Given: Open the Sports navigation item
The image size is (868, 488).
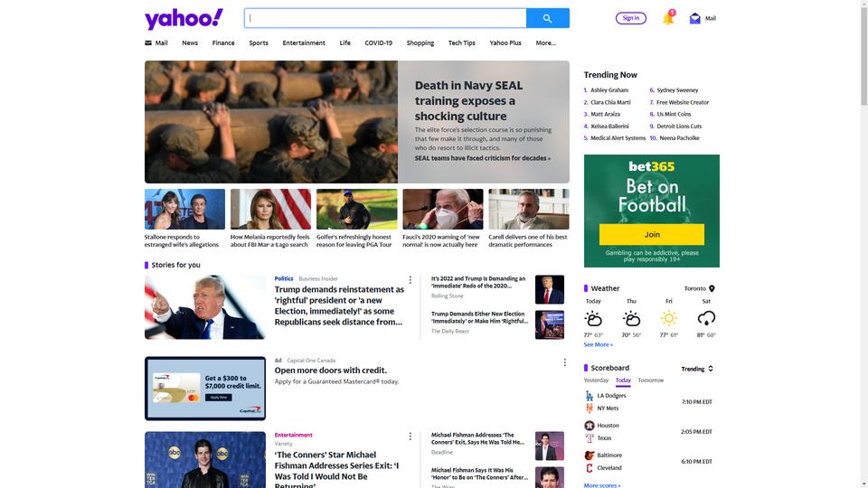Looking at the screenshot, I should click(259, 42).
